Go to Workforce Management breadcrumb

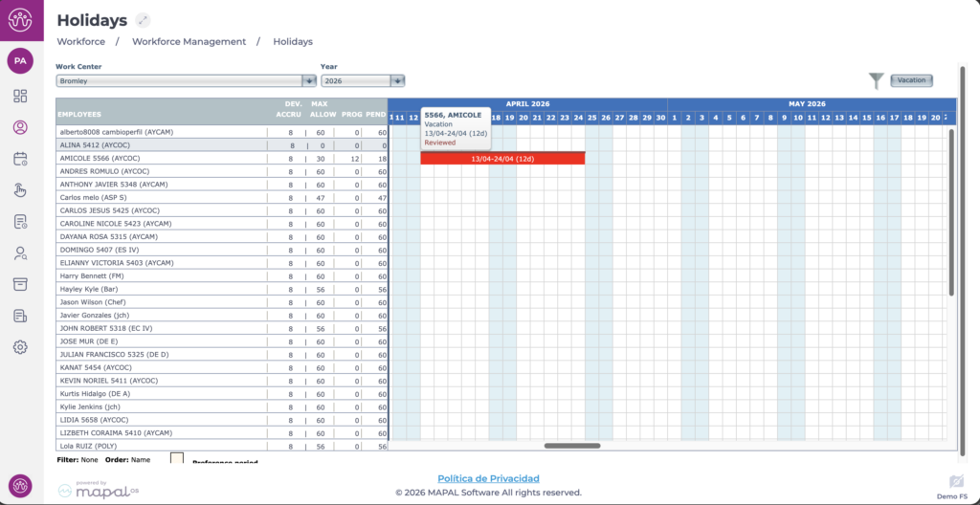click(x=189, y=42)
